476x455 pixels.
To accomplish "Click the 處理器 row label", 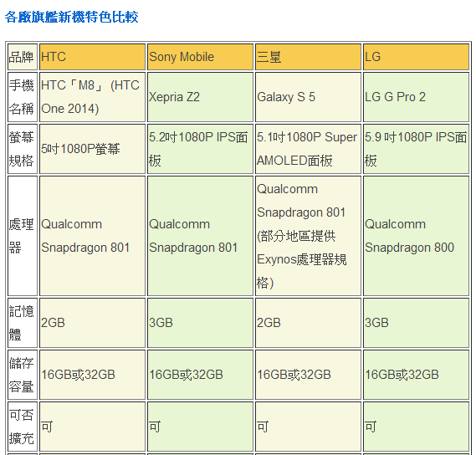I will [x=23, y=236].
